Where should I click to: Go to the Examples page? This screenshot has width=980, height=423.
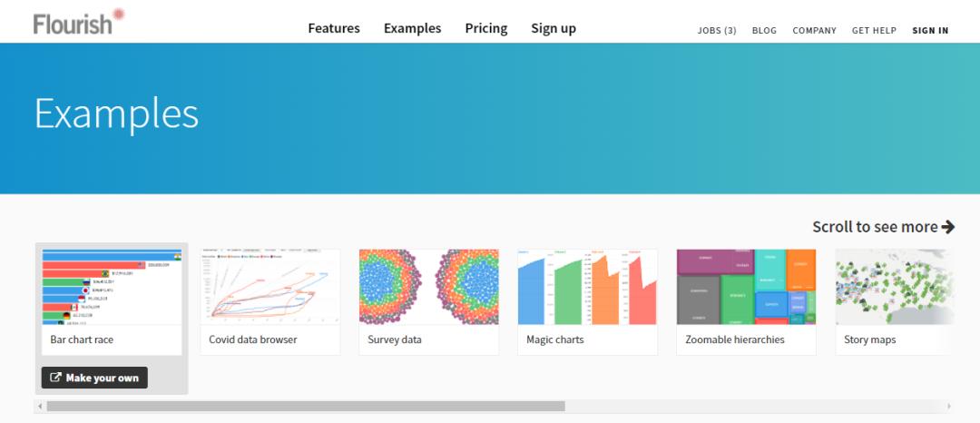[x=412, y=28]
